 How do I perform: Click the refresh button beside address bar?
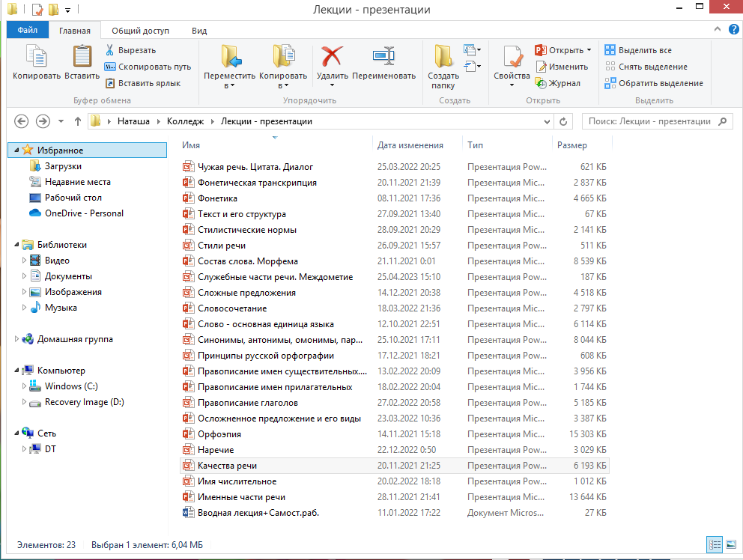tap(563, 121)
